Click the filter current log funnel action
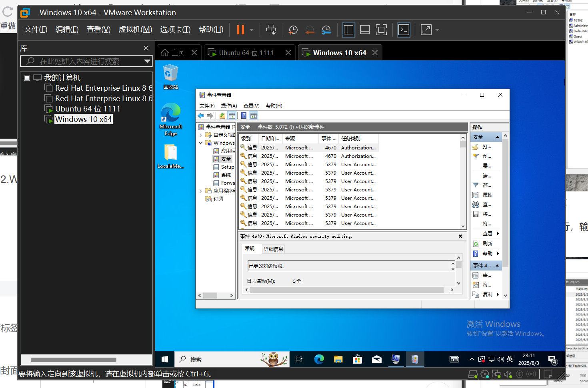Screen dimensions: 588x388 pos(476,185)
